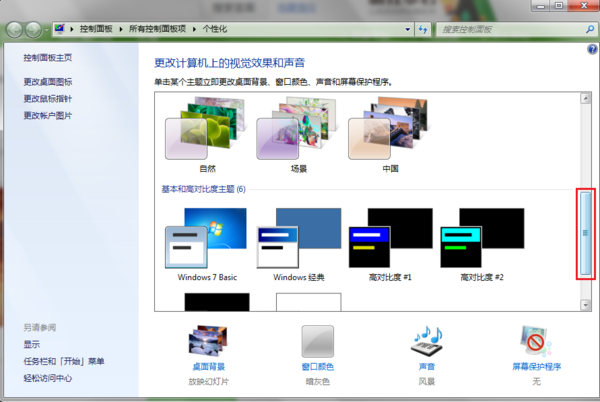This screenshot has width=600, height=402.
Task: Click the 个性化 breadcrumb
Action: [x=215, y=29]
